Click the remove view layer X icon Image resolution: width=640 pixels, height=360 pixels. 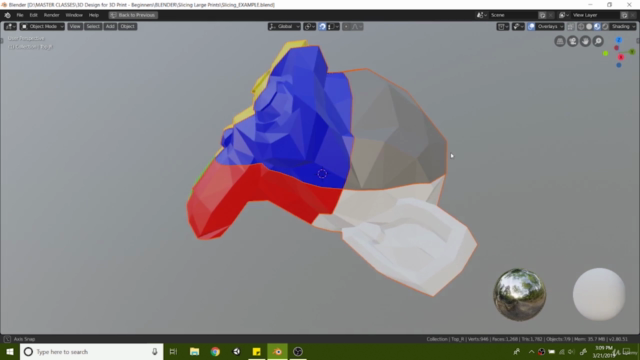pyautogui.click(x=633, y=15)
